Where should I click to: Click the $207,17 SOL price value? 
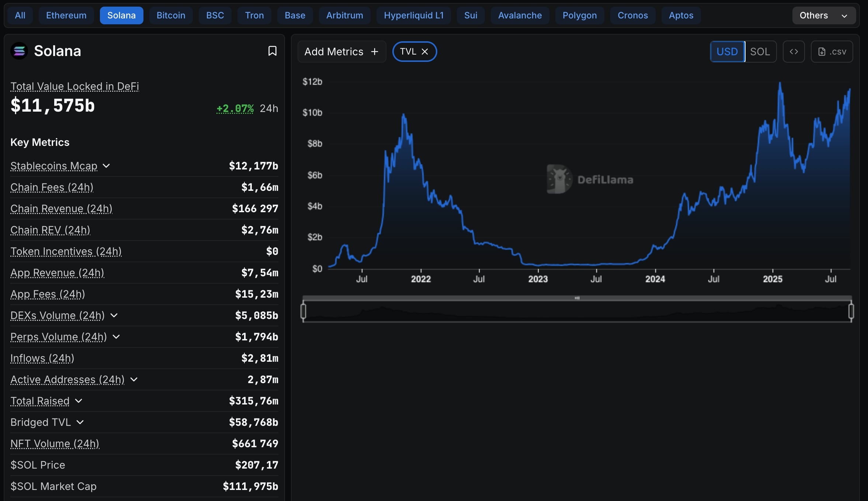tap(257, 465)
